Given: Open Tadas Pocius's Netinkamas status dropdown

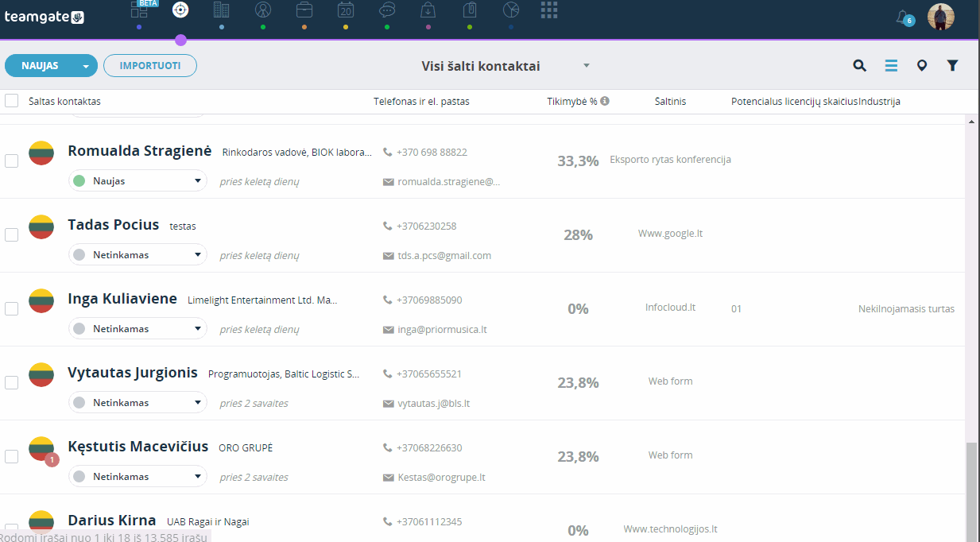Looking at the screenshot, I should [x=138, y=255].
